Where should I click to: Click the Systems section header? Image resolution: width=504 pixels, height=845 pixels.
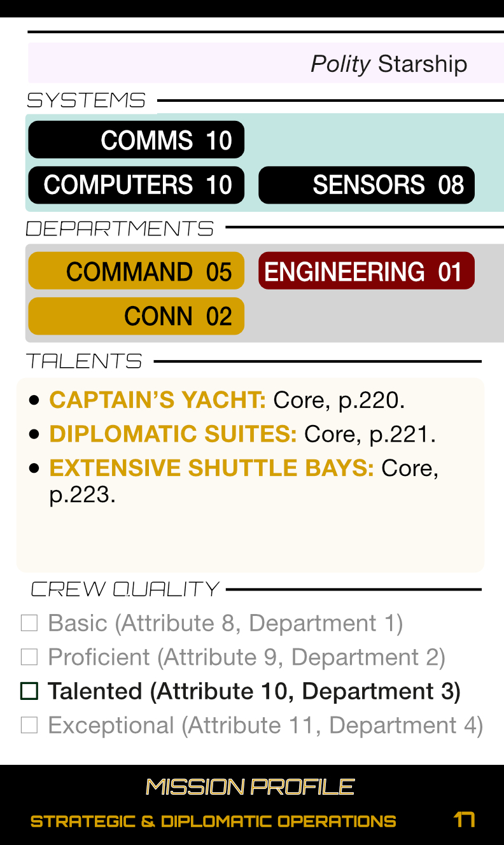pos(87,101)
